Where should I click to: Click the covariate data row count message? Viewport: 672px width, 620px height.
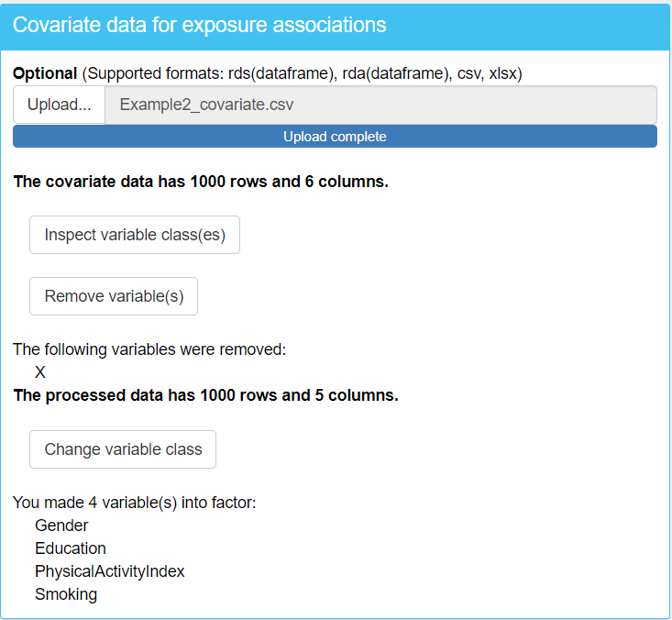pos(201,182)
